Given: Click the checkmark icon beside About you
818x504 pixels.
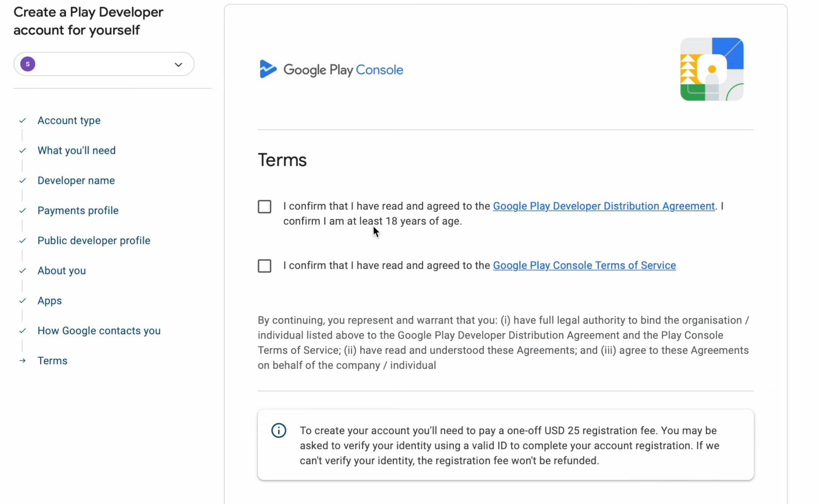Looking at the screenshot, I should coord(23,271).
